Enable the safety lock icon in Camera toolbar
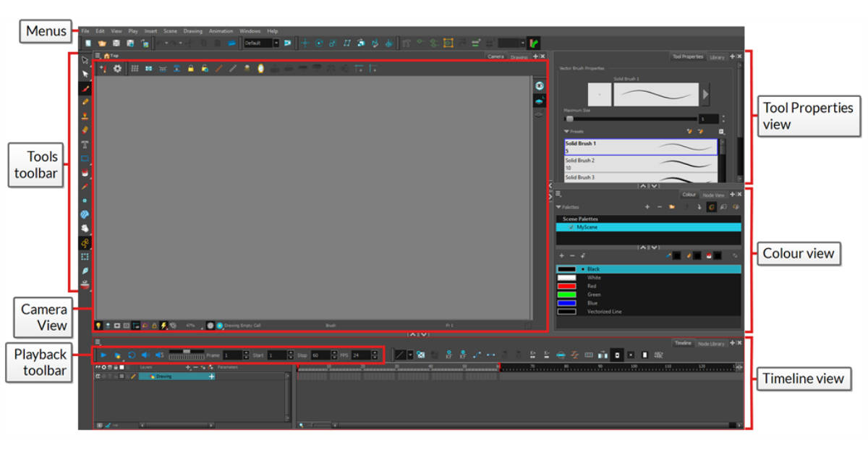Viewport: 868px width, 456px height. click(x=190, y=68)
